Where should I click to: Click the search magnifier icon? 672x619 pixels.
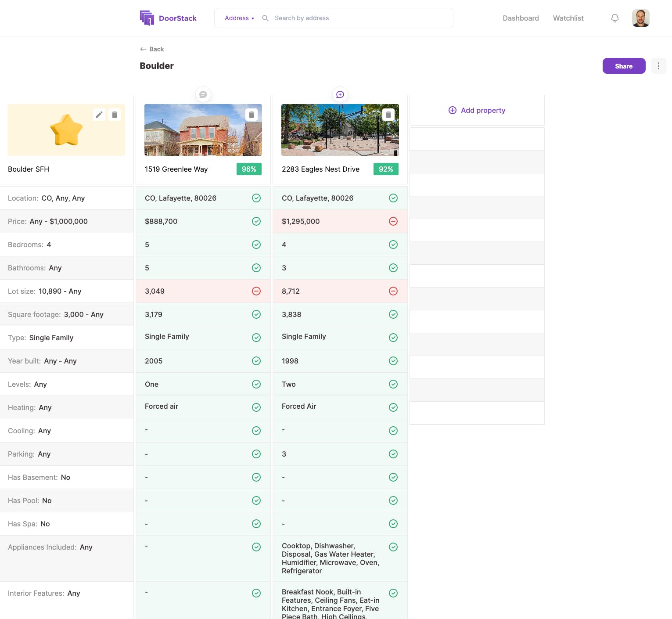click(265, 18)
